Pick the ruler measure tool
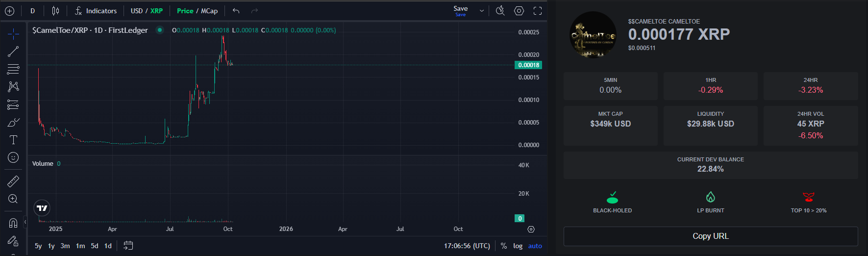The image size is (868, 256). pyautogui.click(x=13, y=181)
